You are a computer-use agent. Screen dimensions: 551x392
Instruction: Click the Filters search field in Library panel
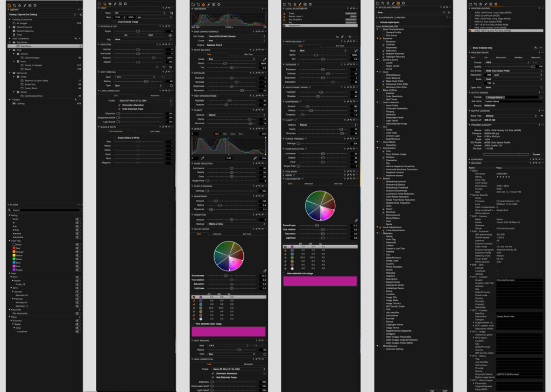pyautogui.click(x=45, y=210)
